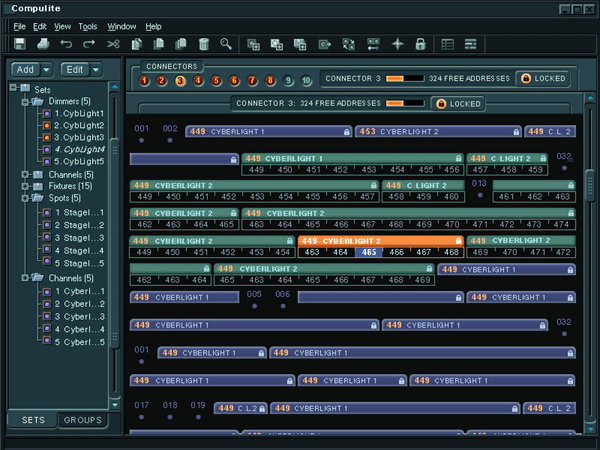Click the Print icon in toolbar
The height and width of the screenshot is (450, 600).
pyautogui.click(x=43, y=44)
